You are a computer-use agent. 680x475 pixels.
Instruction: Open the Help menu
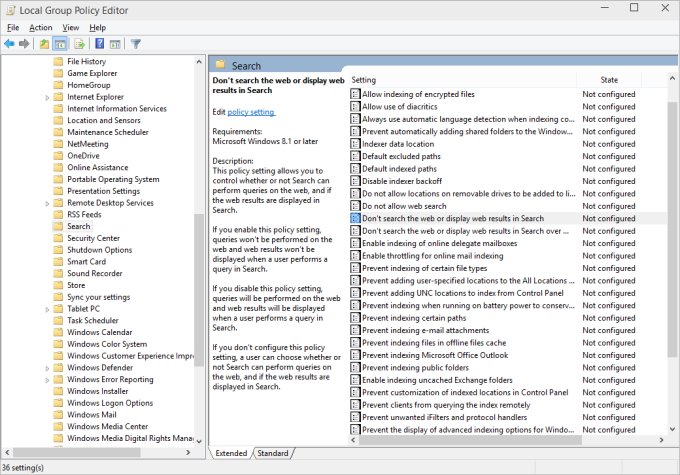click(x=98, y=28)
